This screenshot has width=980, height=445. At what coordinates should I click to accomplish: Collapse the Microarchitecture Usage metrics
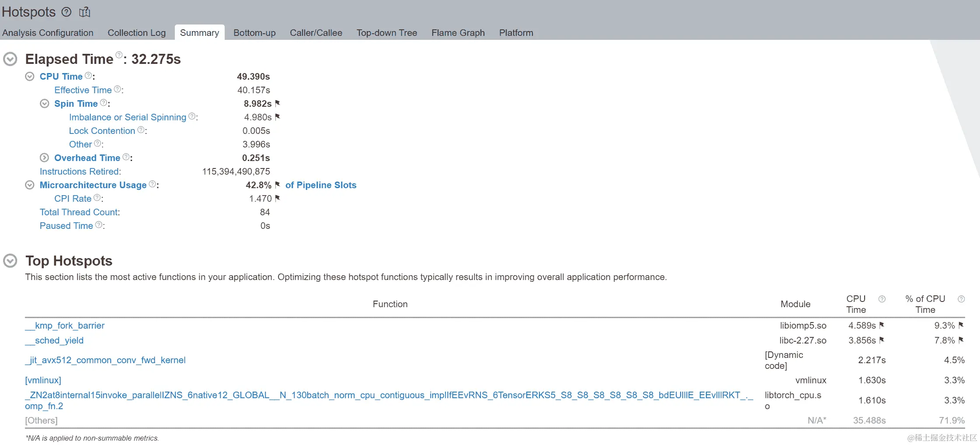coord(30,185)
